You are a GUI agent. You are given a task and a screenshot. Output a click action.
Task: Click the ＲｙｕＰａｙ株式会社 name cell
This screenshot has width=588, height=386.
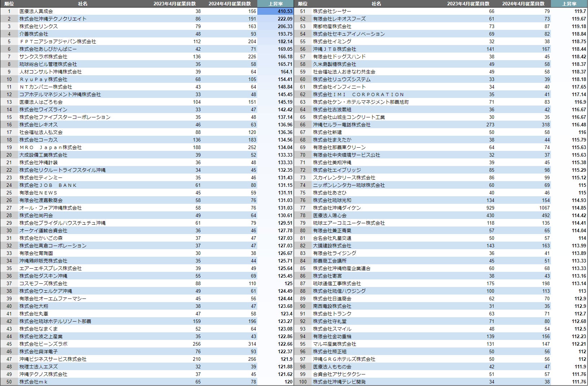pos(43,79)
